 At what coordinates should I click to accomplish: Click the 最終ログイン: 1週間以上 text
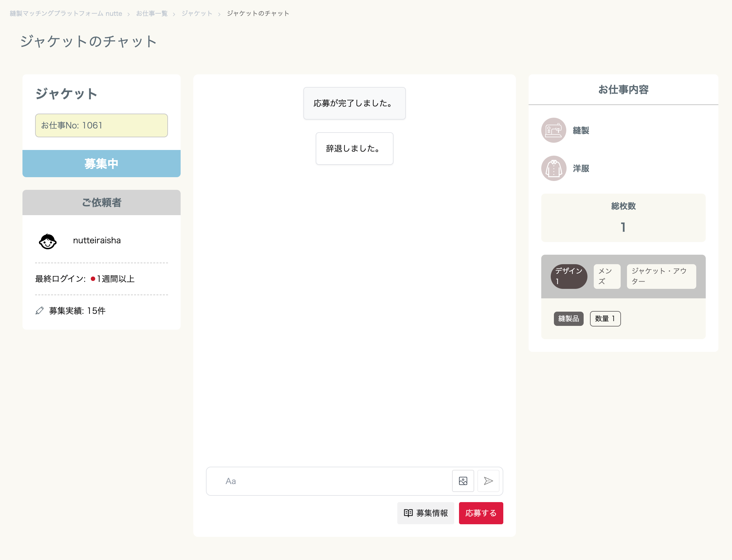click(x=85, y=279)
